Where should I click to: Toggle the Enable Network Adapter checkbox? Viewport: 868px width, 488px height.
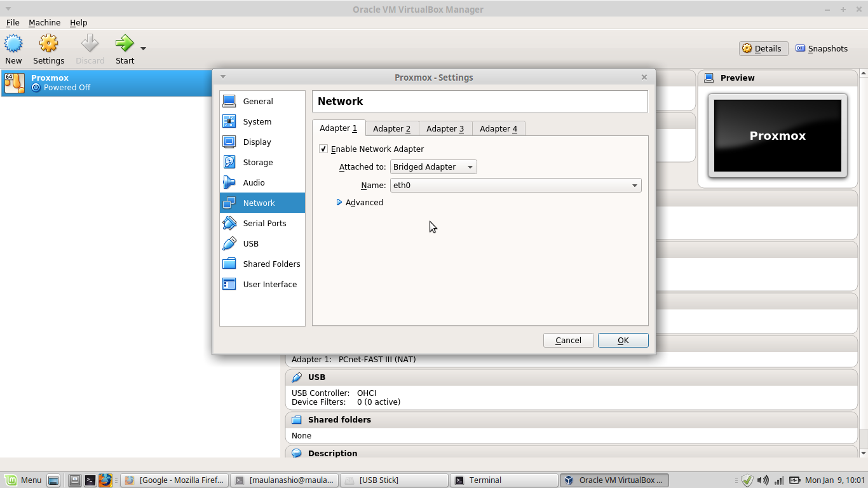(323, 148)
